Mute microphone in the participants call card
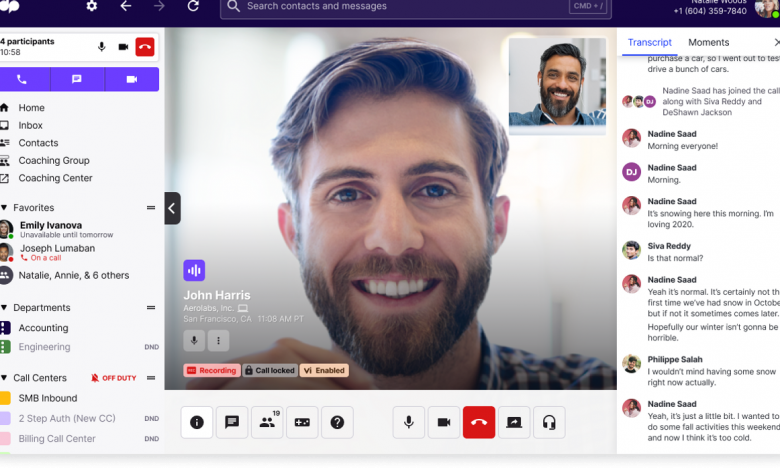 point(101,47)
